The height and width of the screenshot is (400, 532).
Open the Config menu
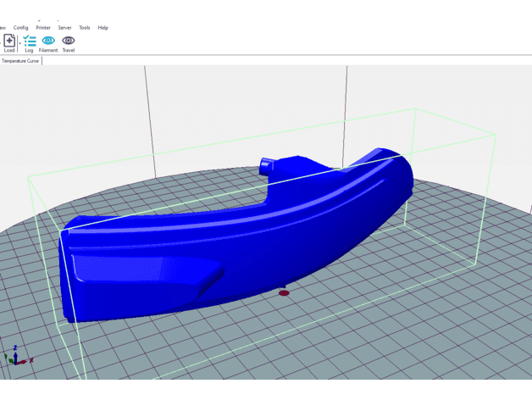[x=20, y=28]
